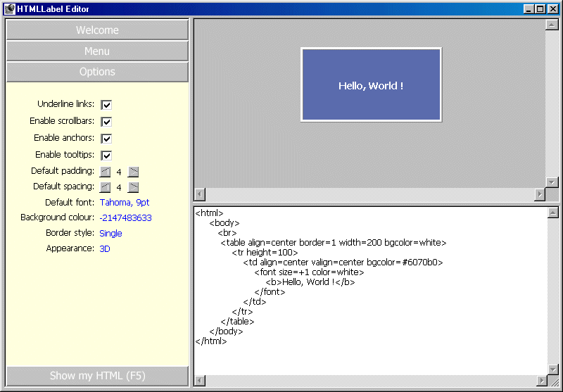Click preview pane scroll right arrow
This screenshot has width=563, height=392.
pyautogui.click(x=540, y=194)
